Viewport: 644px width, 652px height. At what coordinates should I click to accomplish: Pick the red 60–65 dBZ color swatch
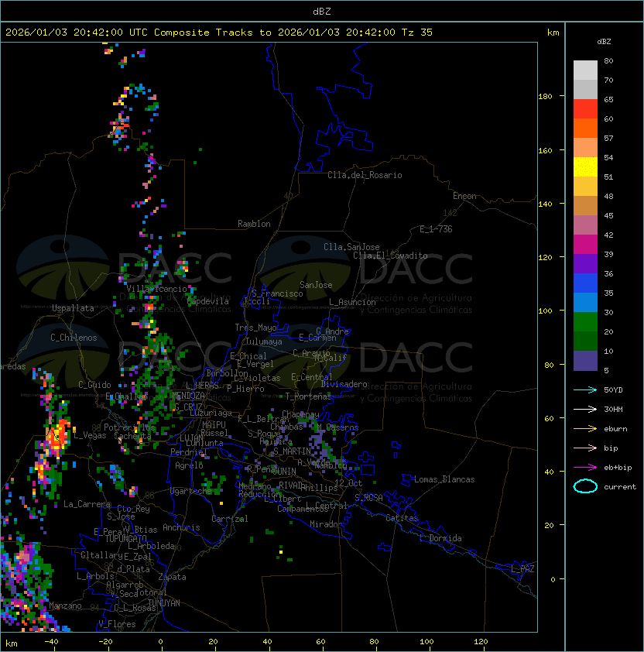coord(585,109)
